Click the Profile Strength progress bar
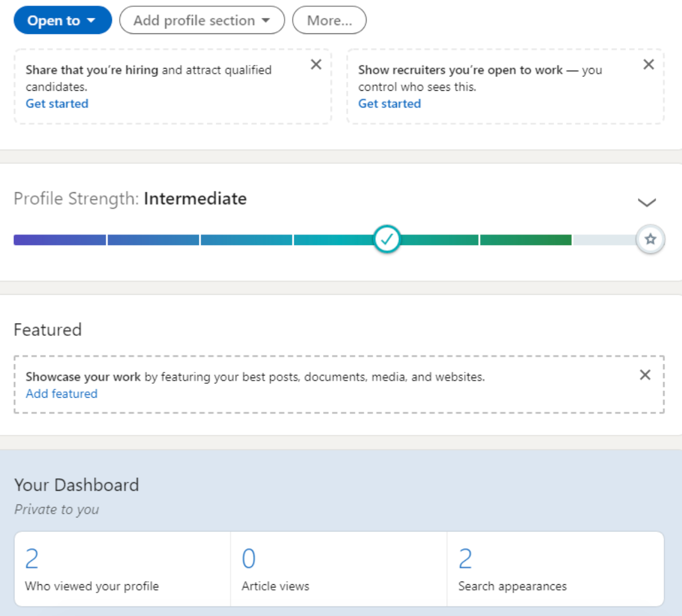 (x=223, y=239)
